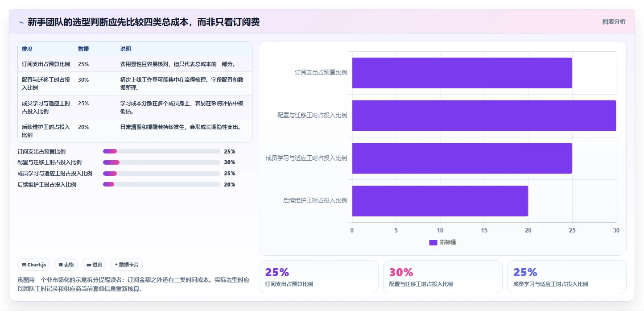The height and width of the screenshot is (311, 644).
Task: Click the 维度 column header
Action: (x=27, y=49)
